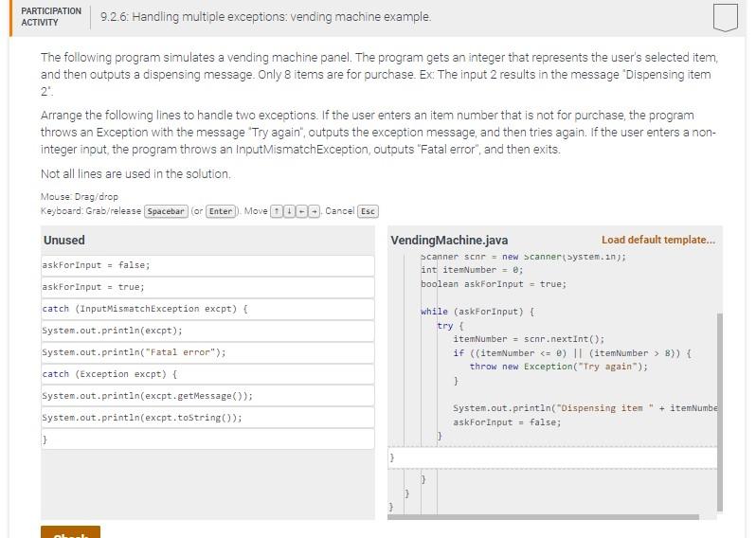This screenshot has width=756, height=538.
Task: Click the Check button
Action: click(70, 532)
